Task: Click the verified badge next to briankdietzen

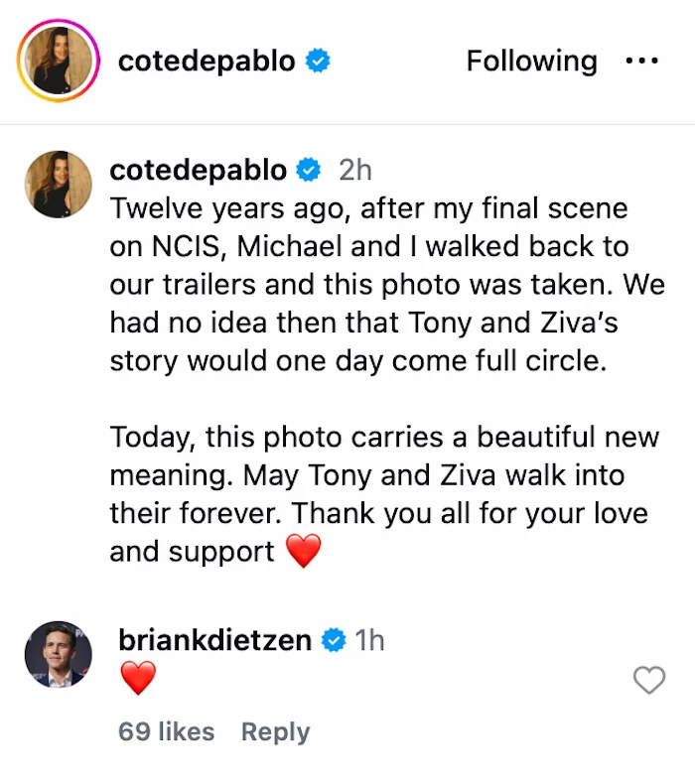Action: click(335, 641)
